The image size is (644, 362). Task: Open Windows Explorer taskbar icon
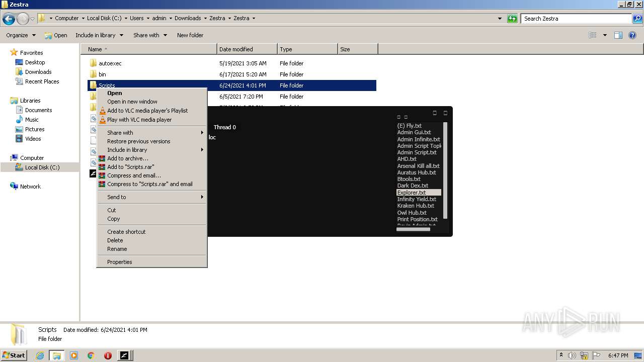(x=57, y=355)
